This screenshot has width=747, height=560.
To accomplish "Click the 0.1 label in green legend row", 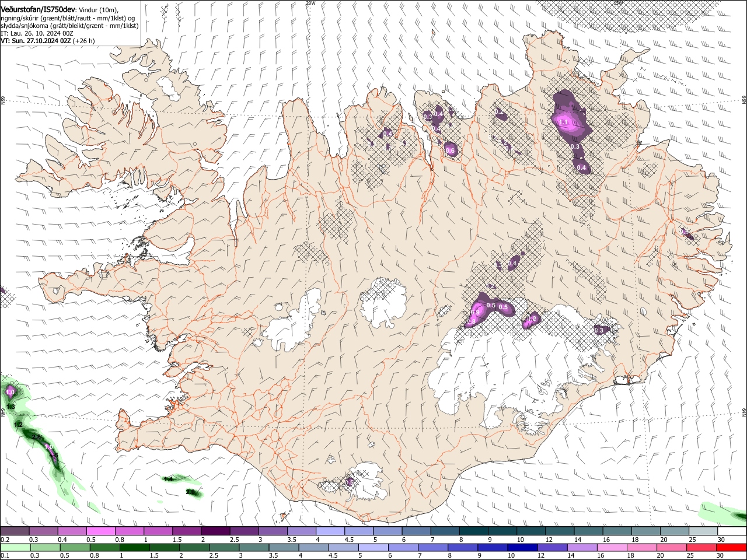I will (4, 555).
